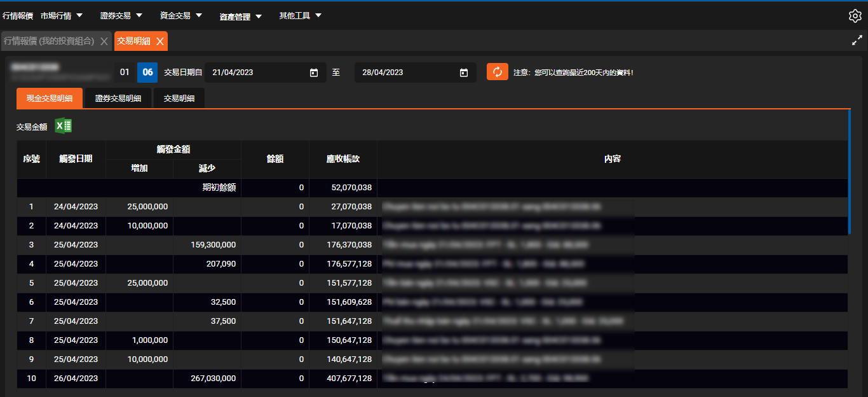Click the orange refresh button
868x397 pixels.
(x=498, y=72)
